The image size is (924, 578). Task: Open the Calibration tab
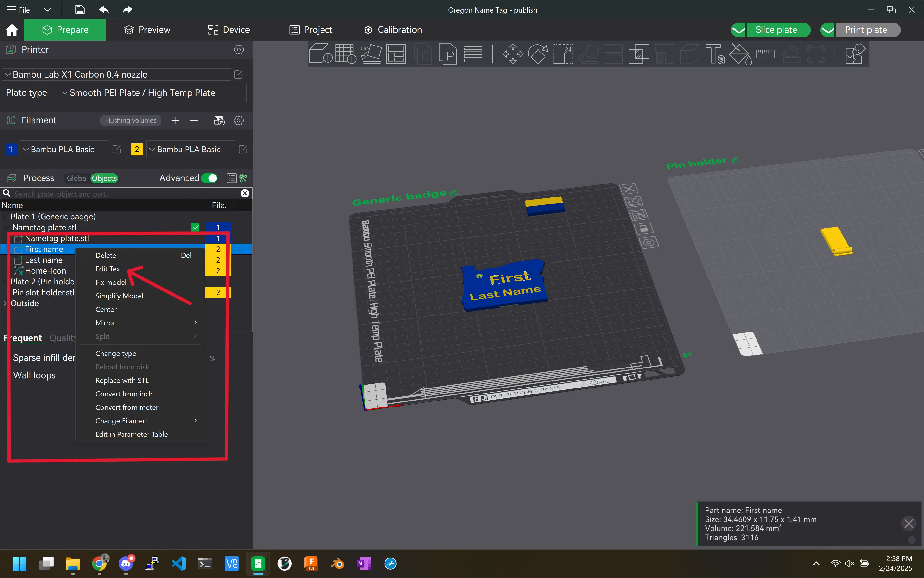pyautogui.click(x=393, y=30)
